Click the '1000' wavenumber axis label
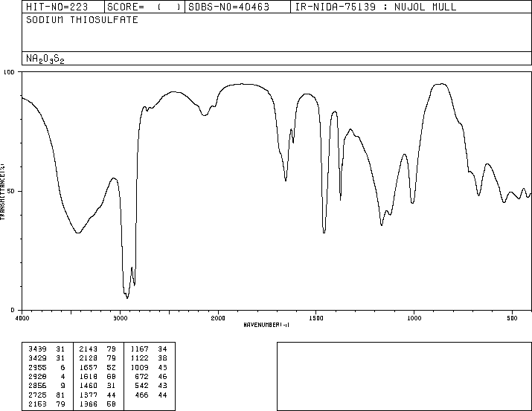 (x=414, y=318)
